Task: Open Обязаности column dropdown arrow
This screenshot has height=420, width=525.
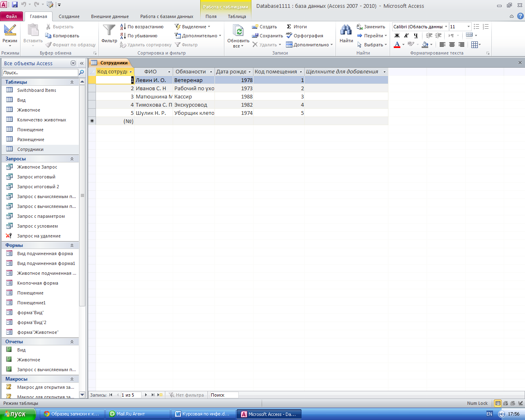Action: click(x=211, y=72)
